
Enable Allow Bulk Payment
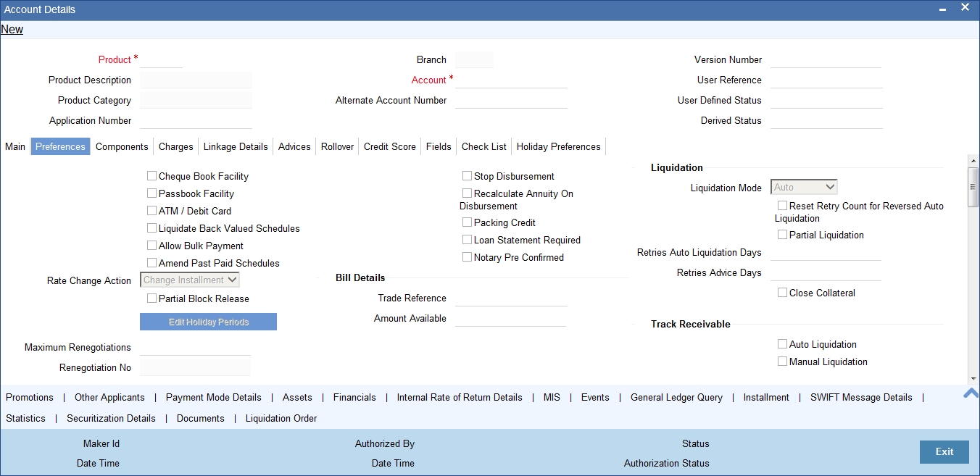pyautogui.click(x=151, y=246)
